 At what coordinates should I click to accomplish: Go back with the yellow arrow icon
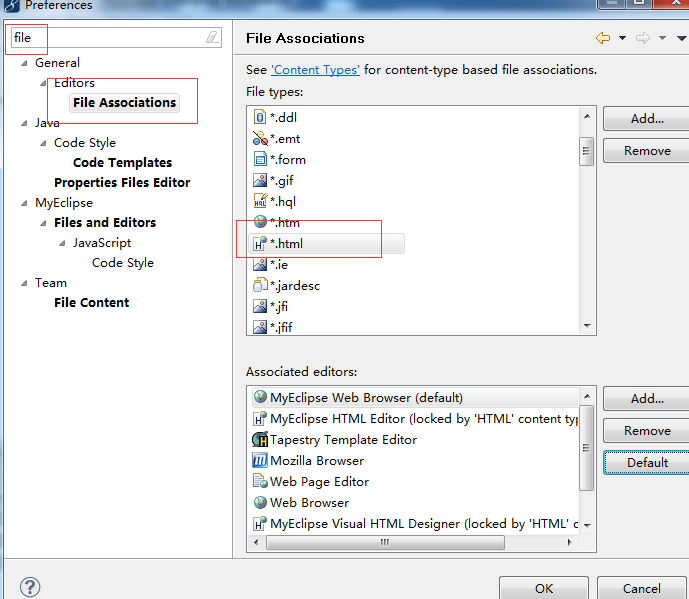(x=603, y=38)
